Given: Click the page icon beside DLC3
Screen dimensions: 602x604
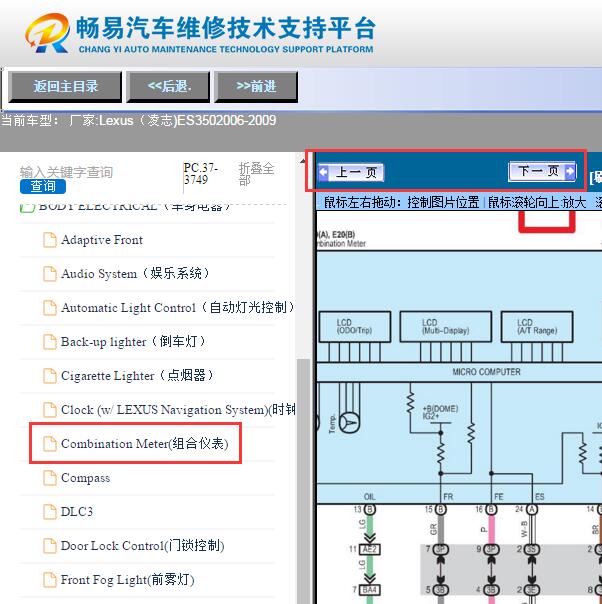Looking at the screenshot, I should [49, 512].
